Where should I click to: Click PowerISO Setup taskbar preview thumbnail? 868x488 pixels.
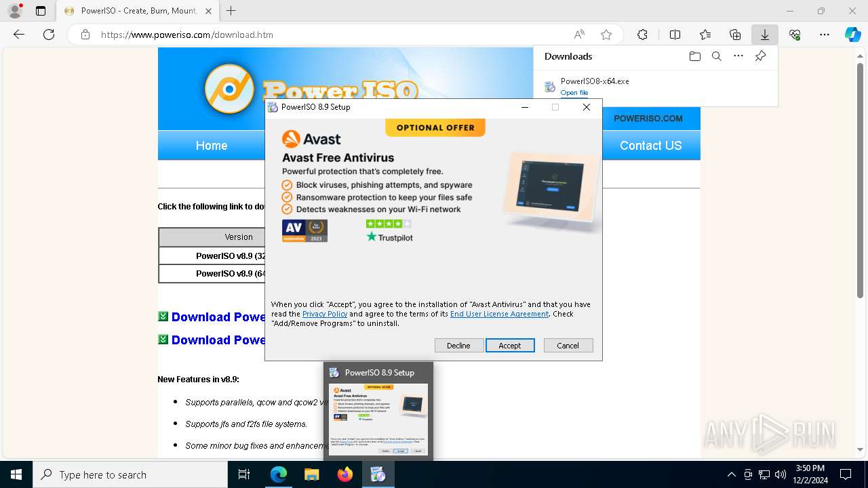coord(378,419)
